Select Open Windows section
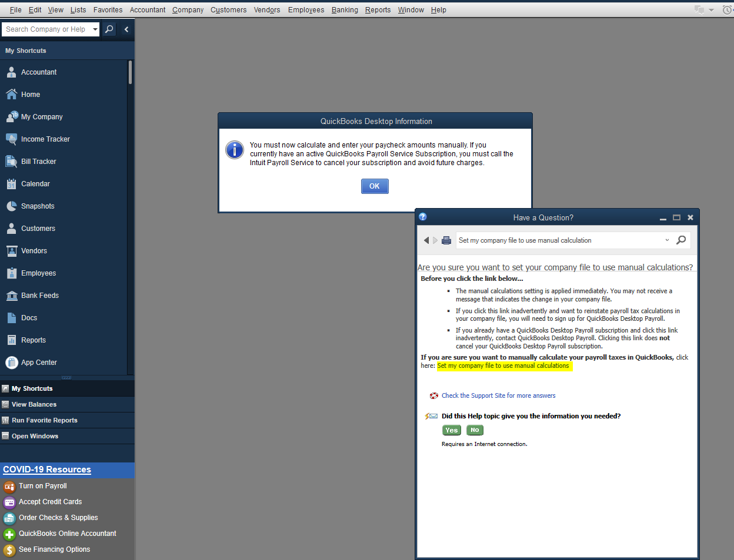734x560 pixels. 67,436
